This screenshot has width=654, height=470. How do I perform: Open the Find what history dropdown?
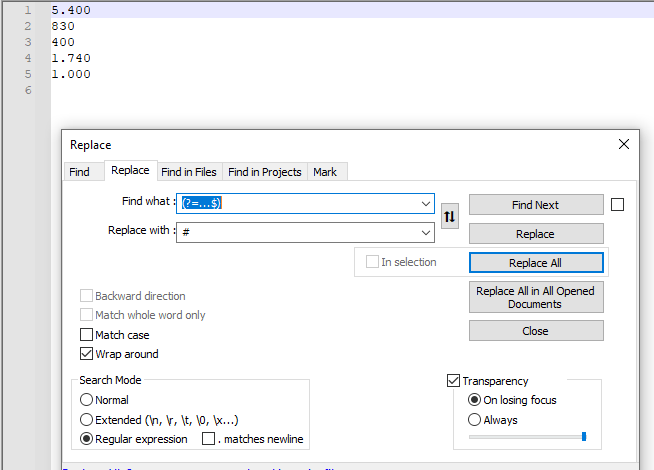(x=425, y=204)
